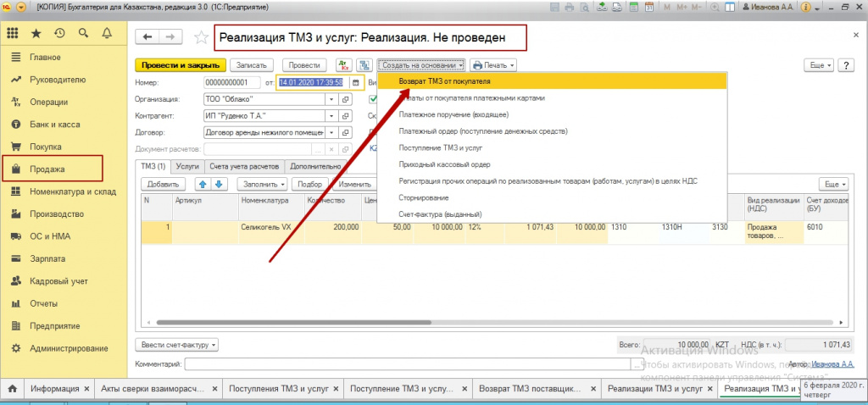Open the Calculator icon in the title bar
The image size is (868, 405).
(x=635, y=8)
